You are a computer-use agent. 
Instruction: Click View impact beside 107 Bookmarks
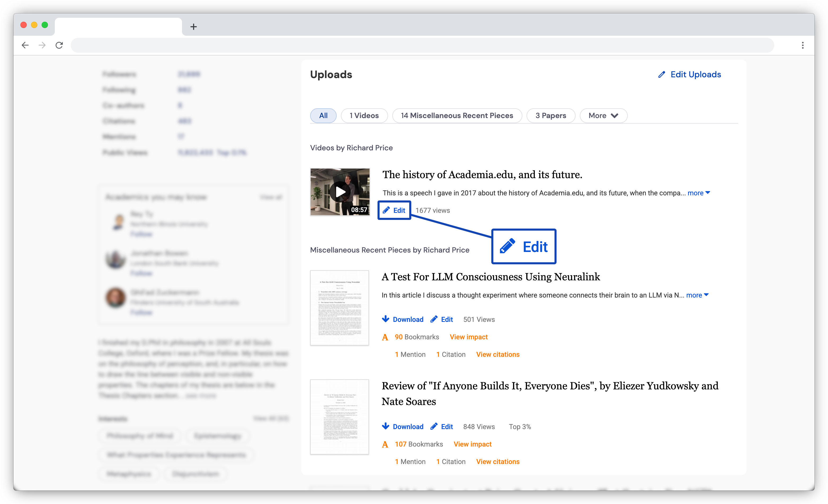(473, 444)
